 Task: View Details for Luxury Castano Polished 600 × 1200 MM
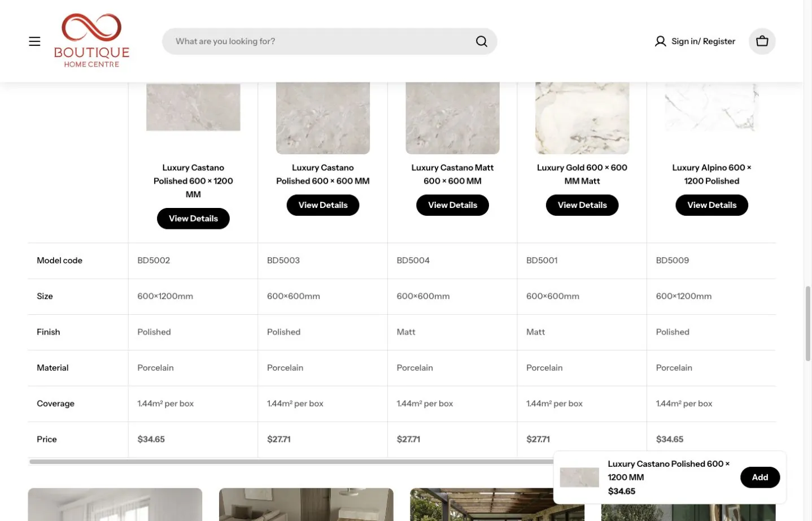pos(193,219)
